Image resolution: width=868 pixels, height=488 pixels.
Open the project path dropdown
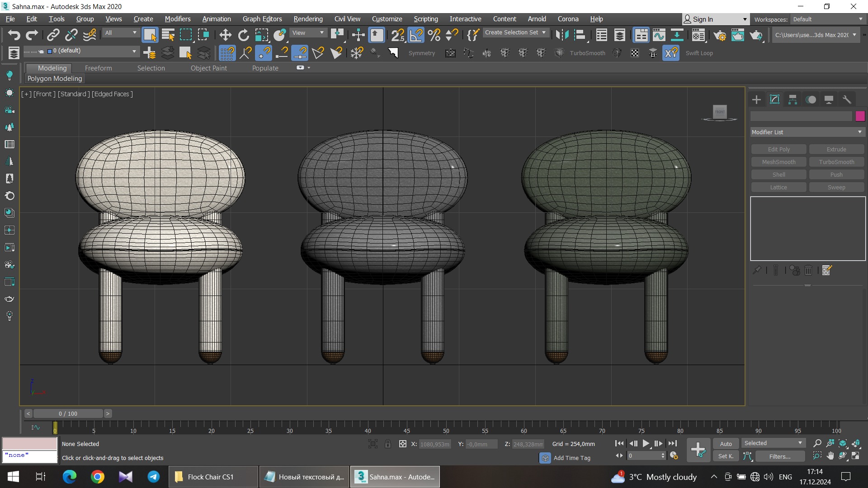pos(815,35)
